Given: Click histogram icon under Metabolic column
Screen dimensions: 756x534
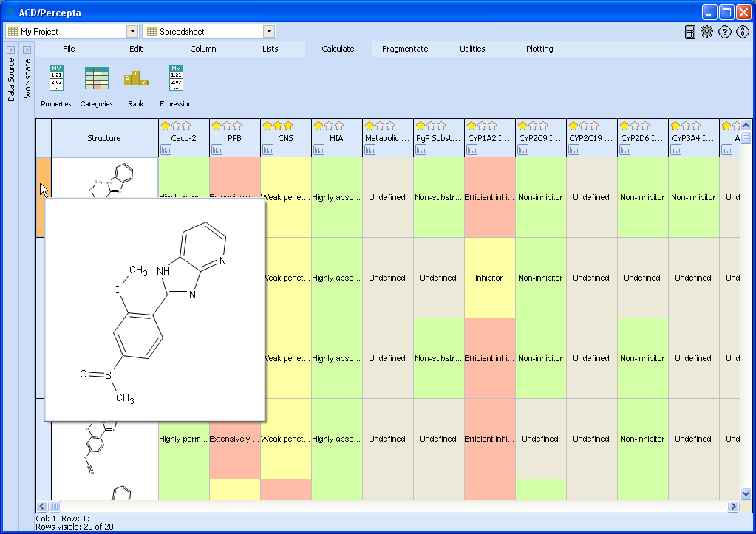Looking at the screenshot, I should pos(370,150).
